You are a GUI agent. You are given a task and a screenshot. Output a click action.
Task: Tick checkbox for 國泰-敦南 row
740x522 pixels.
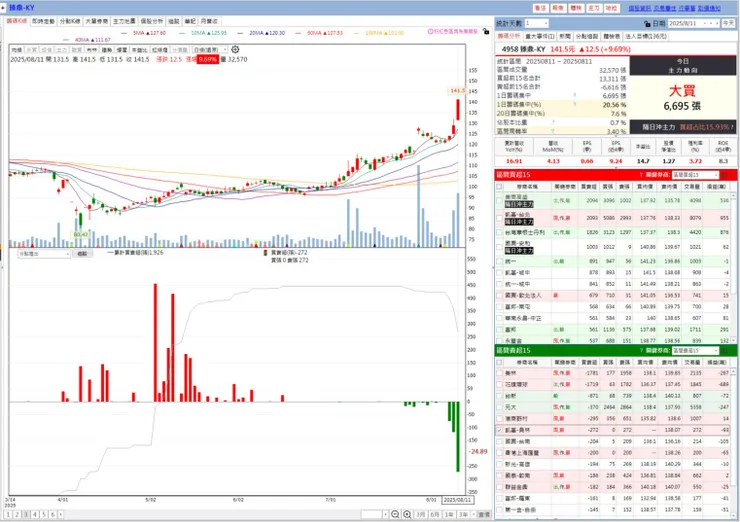coord(499,475)
